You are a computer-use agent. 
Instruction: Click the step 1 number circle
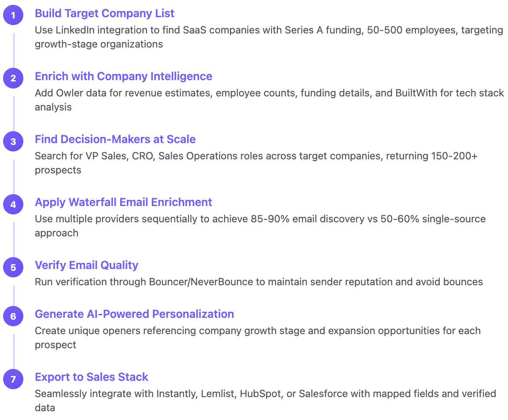pyautogui.click(x=13, y=15)
